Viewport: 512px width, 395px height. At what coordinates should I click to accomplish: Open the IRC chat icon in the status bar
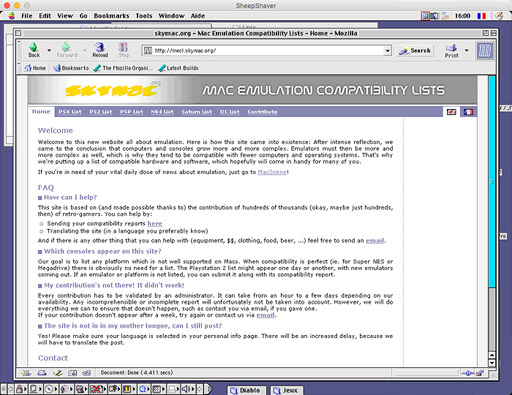pyautogui.click(x=87, y=373)
